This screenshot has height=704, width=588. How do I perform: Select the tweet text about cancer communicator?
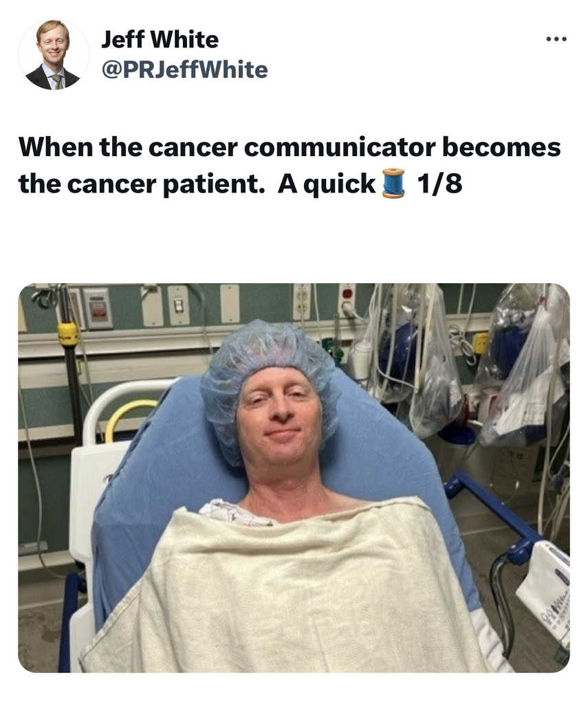point(290,165)
